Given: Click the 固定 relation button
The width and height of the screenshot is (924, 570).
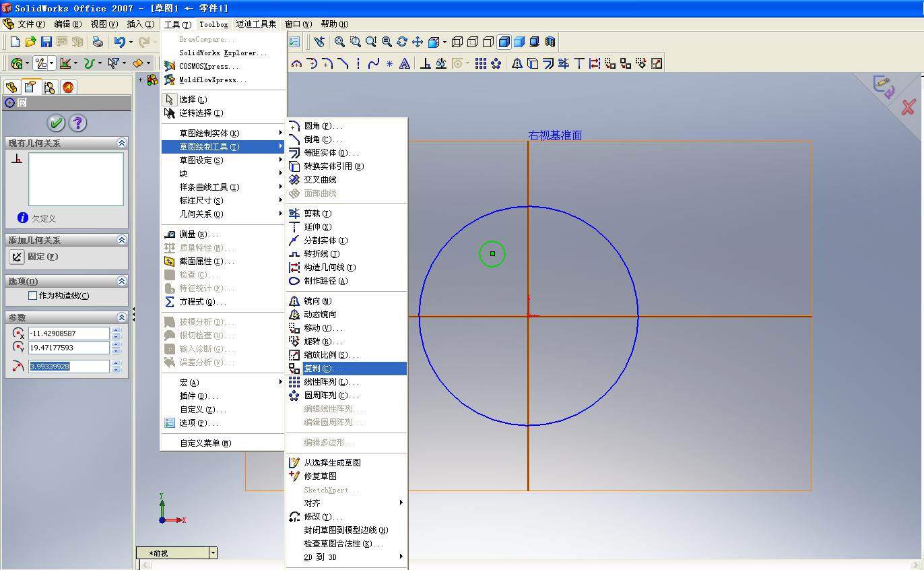Looking at the screenshot, I should [17, 257].
